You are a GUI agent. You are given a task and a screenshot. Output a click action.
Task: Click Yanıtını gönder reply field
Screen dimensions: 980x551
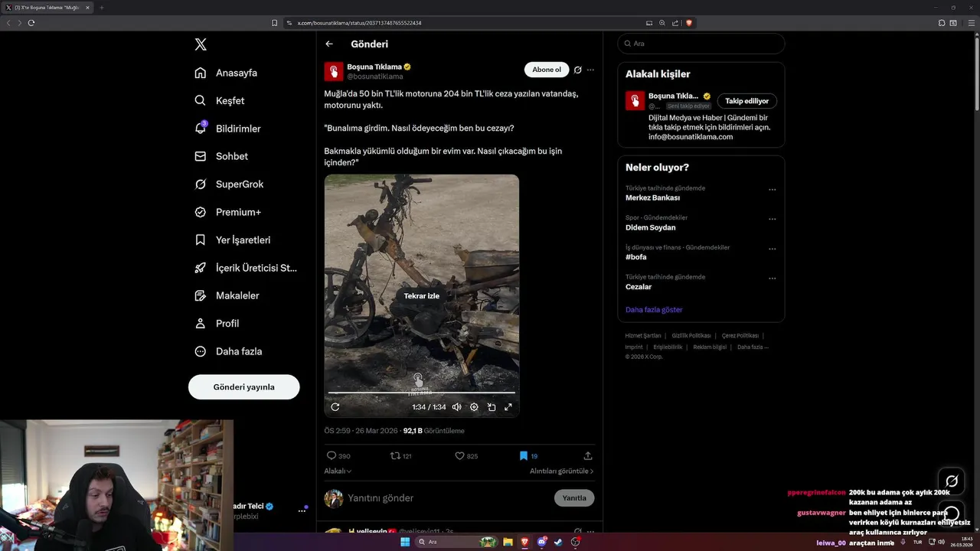(446, 498)
